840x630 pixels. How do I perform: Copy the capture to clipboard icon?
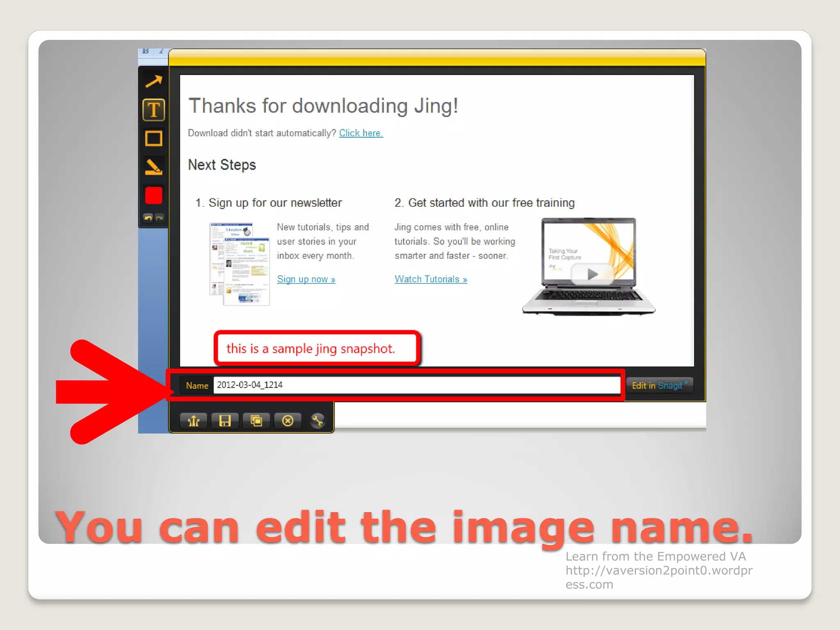[256, 421]
